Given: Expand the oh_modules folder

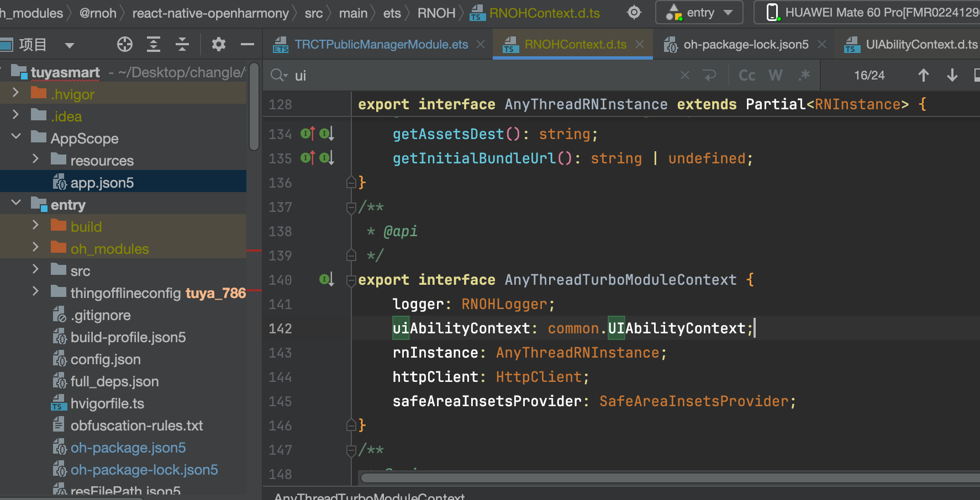Looking at the screenshot, I should point(35,247).
